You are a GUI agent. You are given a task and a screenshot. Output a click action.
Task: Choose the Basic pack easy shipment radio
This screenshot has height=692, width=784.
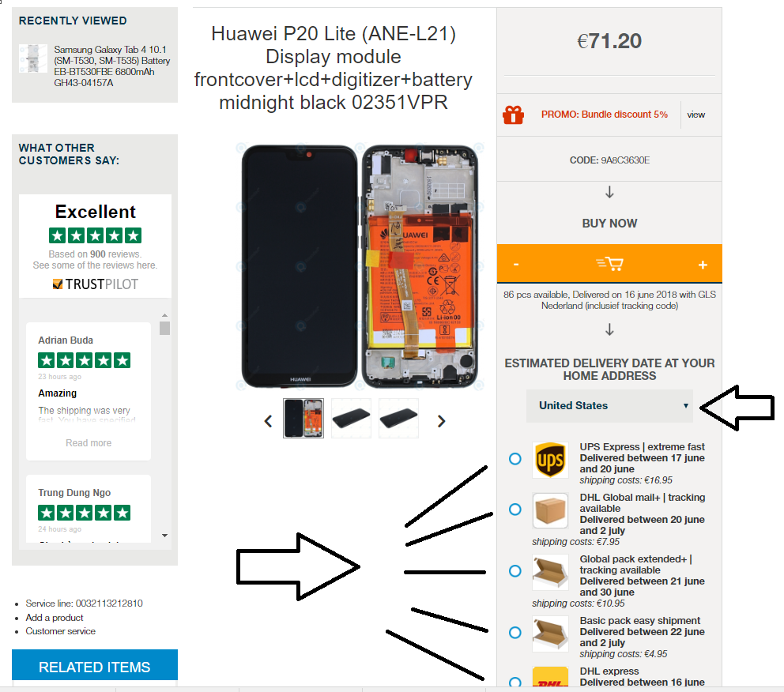(x=515, y=633)
